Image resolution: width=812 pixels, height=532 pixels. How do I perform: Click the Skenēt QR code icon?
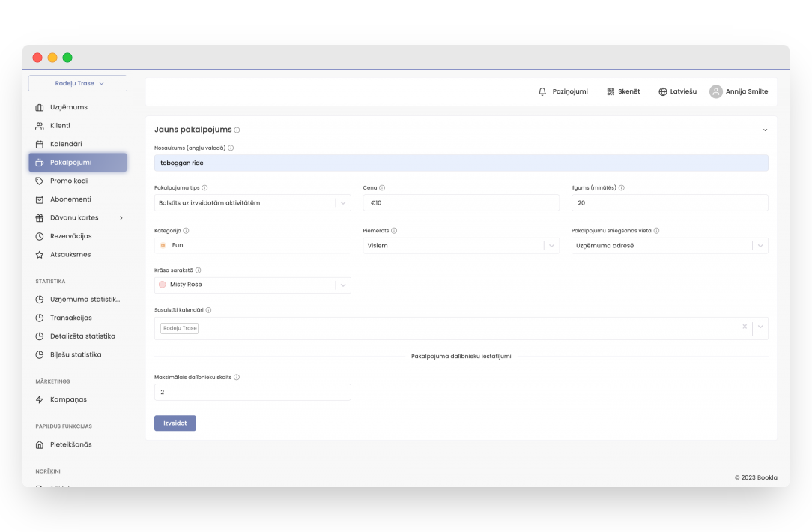pos(610,91)
